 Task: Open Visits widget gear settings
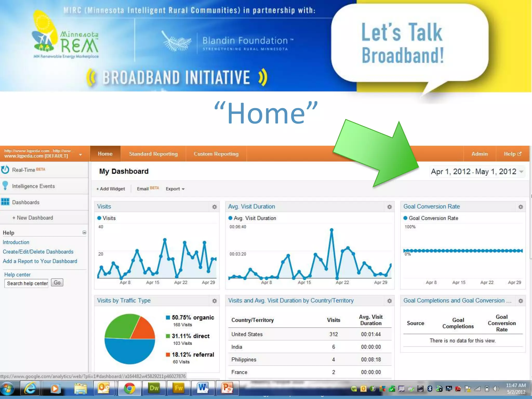click(214, 207)
